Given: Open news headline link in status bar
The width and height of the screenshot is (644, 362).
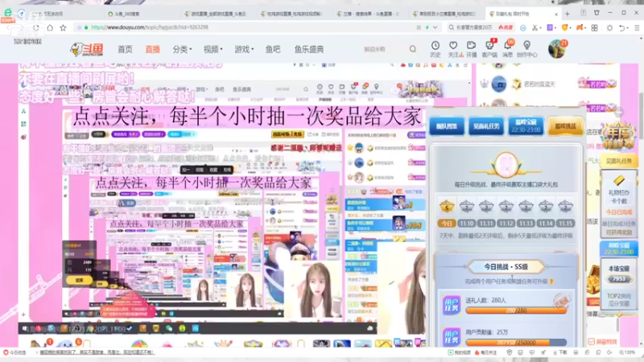Looking at the screenshot, I should pos(97,352).
